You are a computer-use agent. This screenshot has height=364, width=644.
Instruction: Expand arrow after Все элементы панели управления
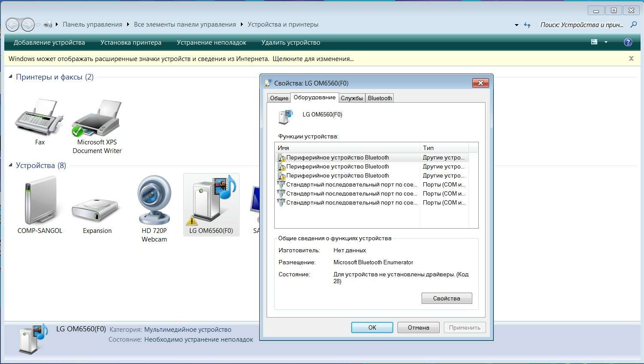pos(242,24)
